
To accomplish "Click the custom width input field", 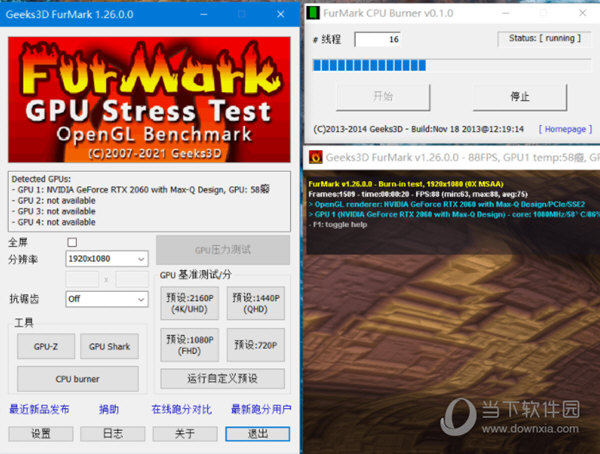I will (x=82, y=279).
